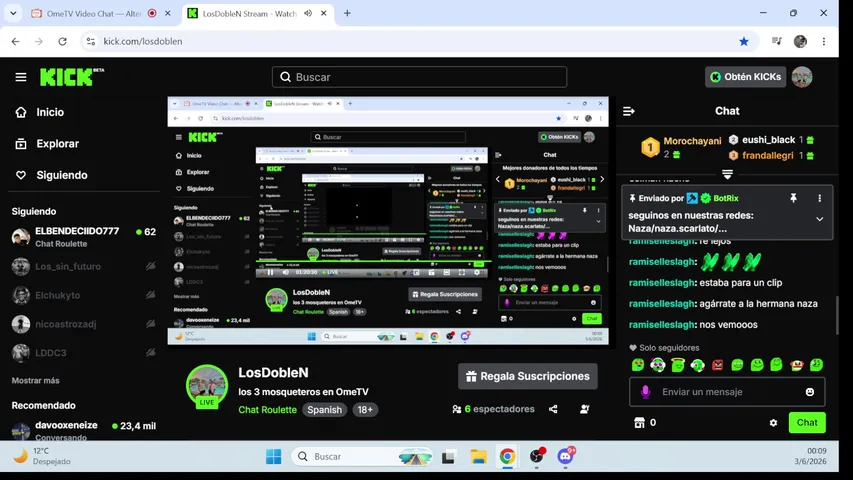Click the LosDobleN live avatar
853x480 pixels.
coord(207,385)
